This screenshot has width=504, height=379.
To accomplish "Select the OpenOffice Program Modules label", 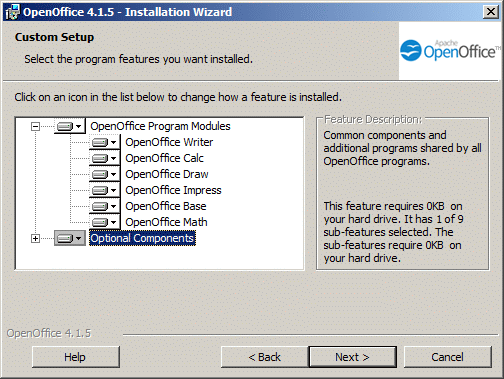I will click(x=160, y=126).
